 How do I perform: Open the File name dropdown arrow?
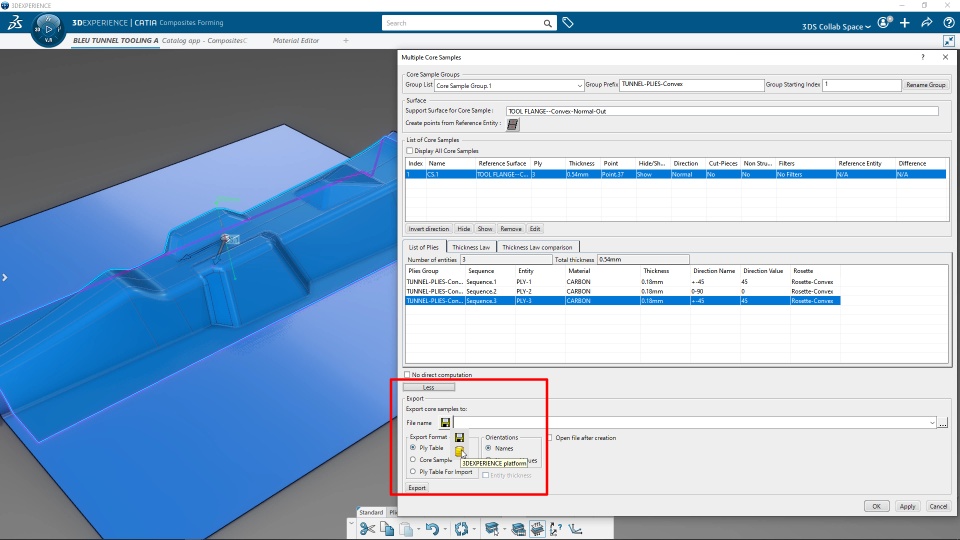[932, 423]
